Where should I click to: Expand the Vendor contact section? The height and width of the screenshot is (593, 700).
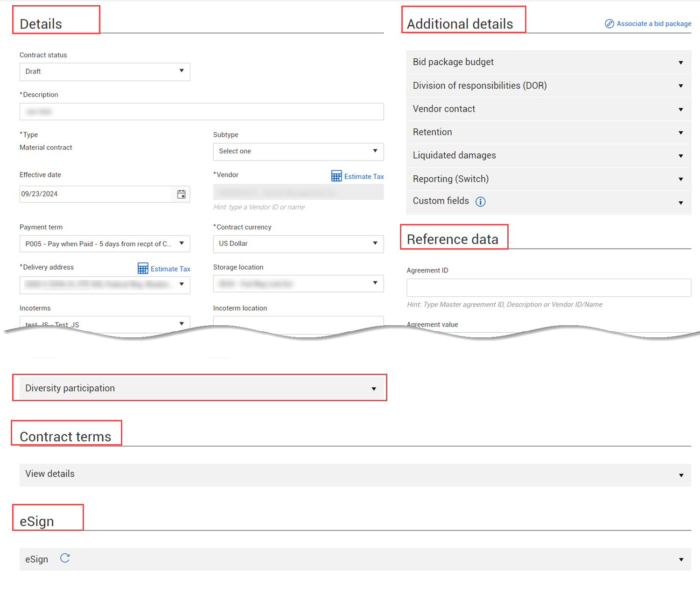548,109
